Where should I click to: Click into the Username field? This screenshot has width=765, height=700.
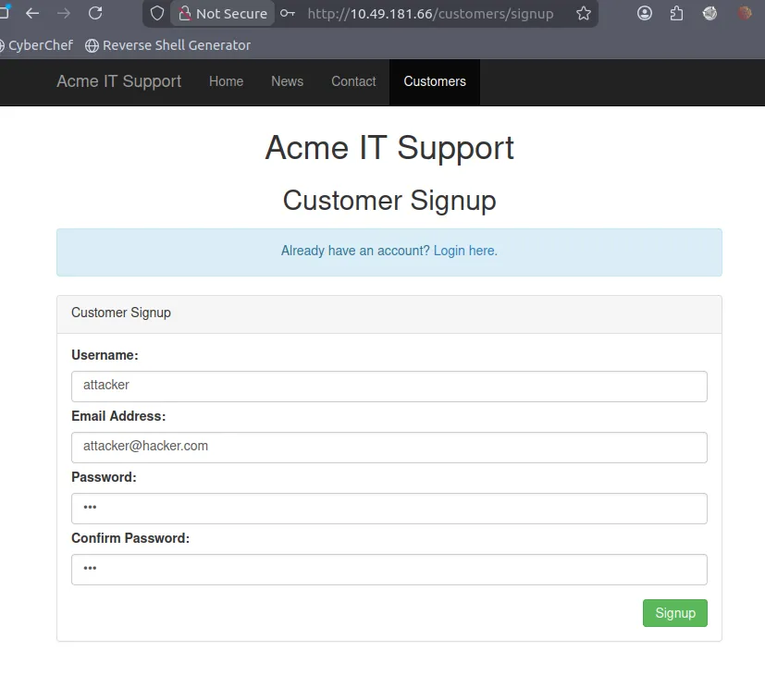[x=389, y=387]
